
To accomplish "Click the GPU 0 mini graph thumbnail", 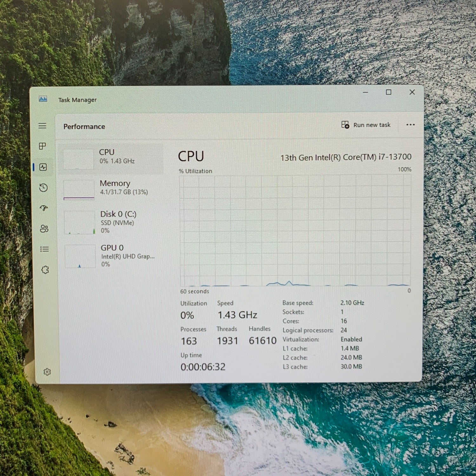I will point(80,256).
